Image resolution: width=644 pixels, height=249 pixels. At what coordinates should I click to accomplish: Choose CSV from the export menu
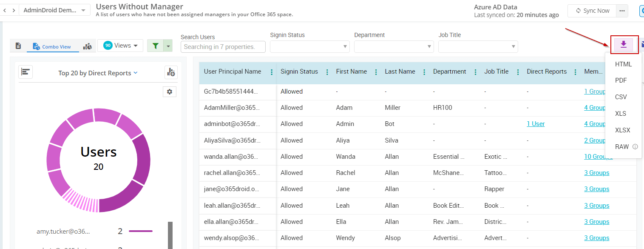pyautogui.click(x=621, y=97)
